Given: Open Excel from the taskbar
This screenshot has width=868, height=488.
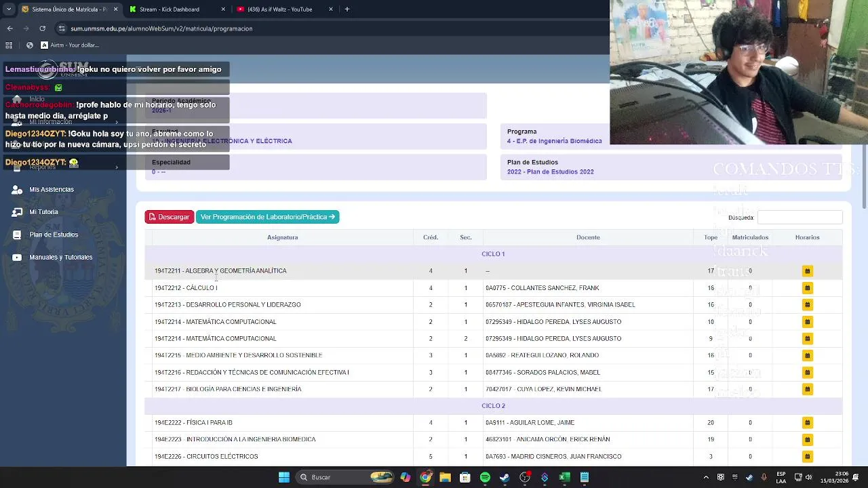Looking at the screenshot, I should [564, 477].
